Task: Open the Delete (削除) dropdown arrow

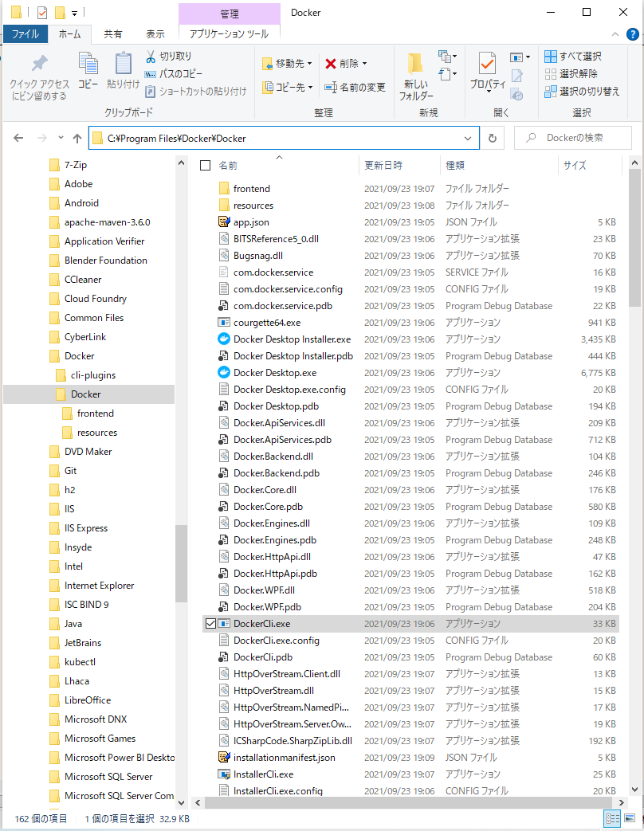Action: (365, 64)
